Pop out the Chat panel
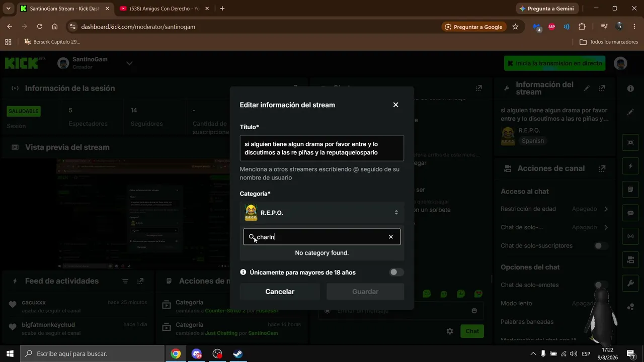Image resolution: width=644 pixels, height=362 pixels. coord(478,88)
